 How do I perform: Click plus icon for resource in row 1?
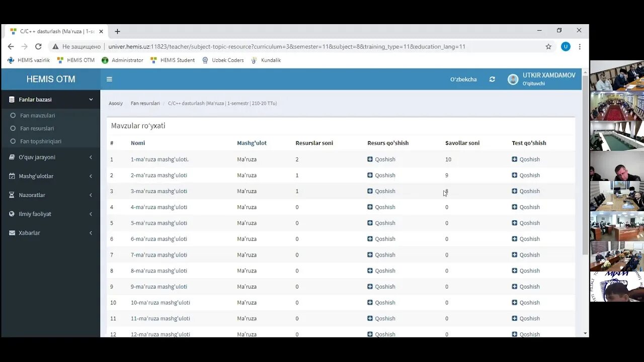pyautogui.click(x=370, y=159)
